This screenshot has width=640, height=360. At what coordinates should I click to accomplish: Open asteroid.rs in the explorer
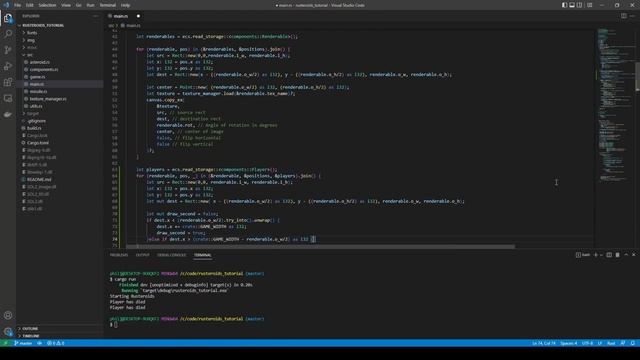[x=40, y=62]
